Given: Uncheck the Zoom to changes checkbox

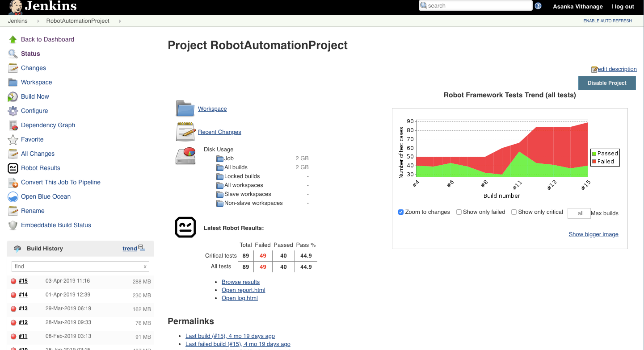Looking at the screenshot, I should [x=401, y=212].
